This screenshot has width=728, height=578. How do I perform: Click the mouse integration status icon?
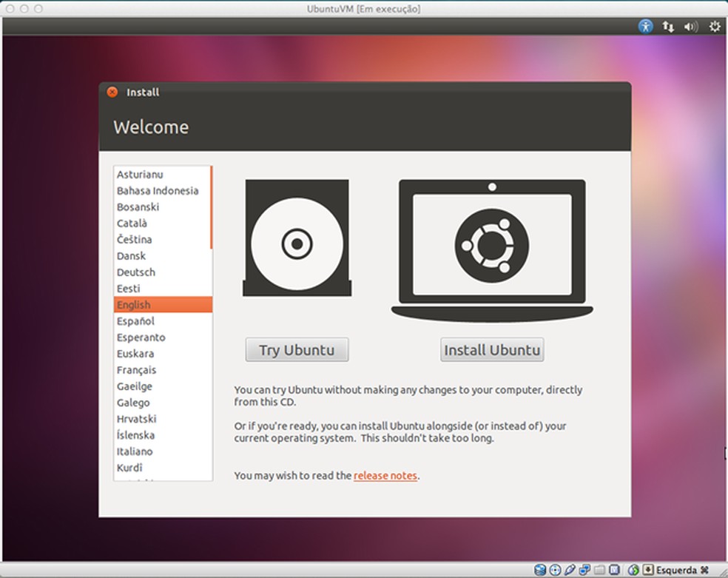tap(633, 570)
